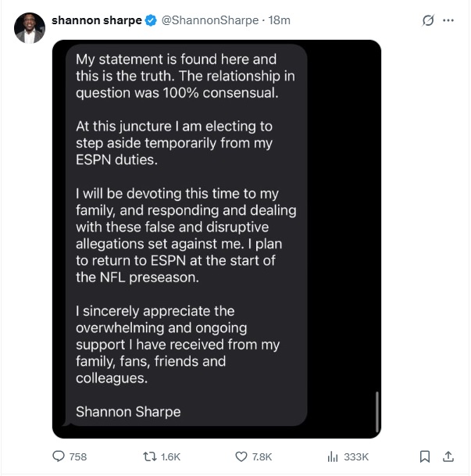Screen dimensions: 471x476
Task: Click the blue verified badge
Action: (151, 20)
